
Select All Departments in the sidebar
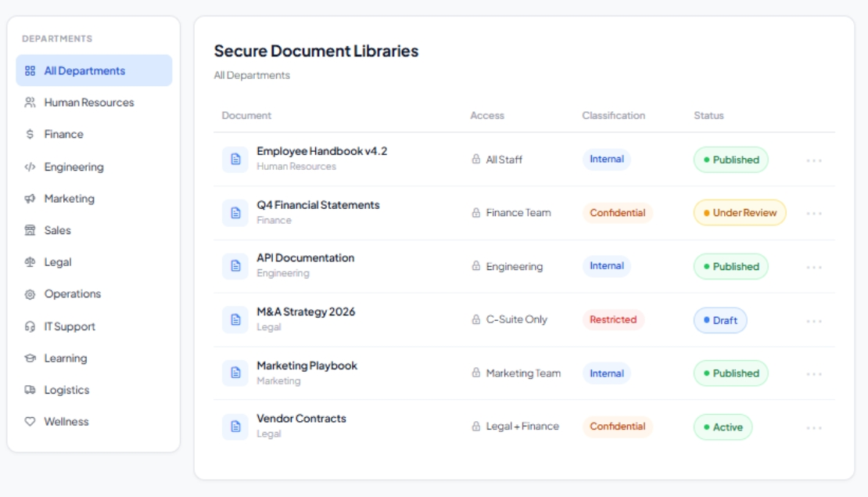[94, 70]
